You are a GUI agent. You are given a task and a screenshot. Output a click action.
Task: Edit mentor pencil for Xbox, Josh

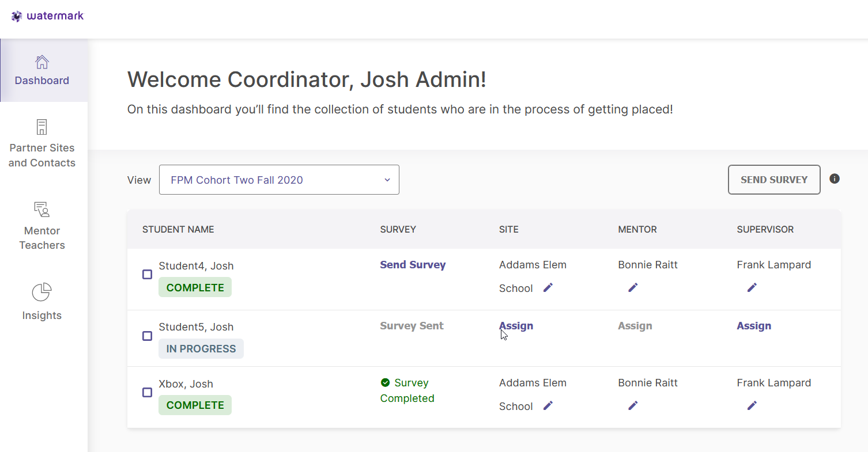pyautogui.click(x=633, y=405)
